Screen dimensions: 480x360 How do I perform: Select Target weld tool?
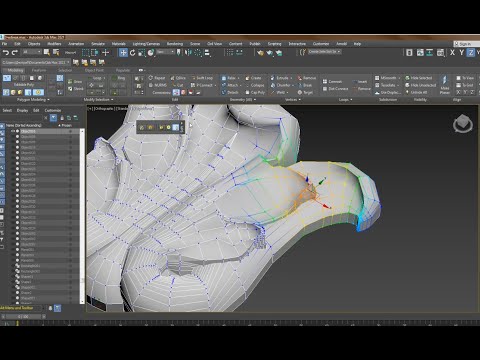(305, 92)
